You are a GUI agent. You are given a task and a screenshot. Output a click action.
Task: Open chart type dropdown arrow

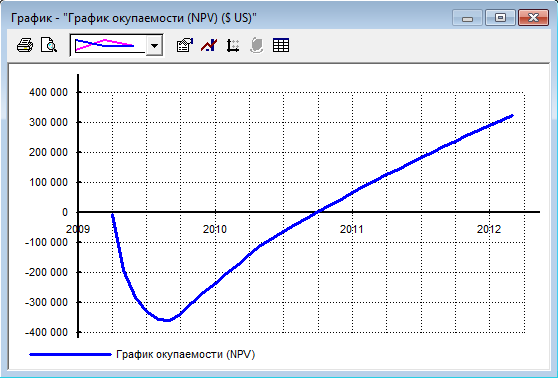click(x=155, y=46)
